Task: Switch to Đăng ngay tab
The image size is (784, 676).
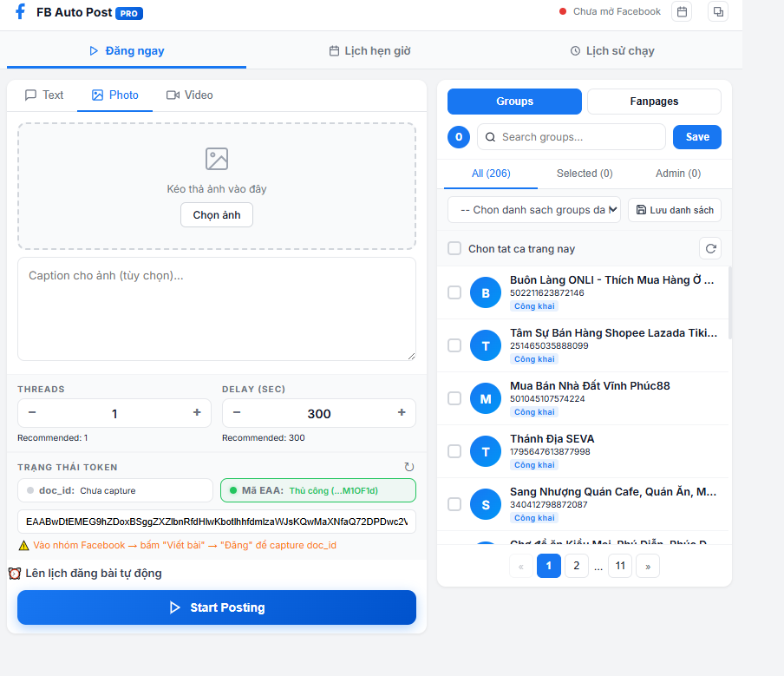Action: click(127, 51)
